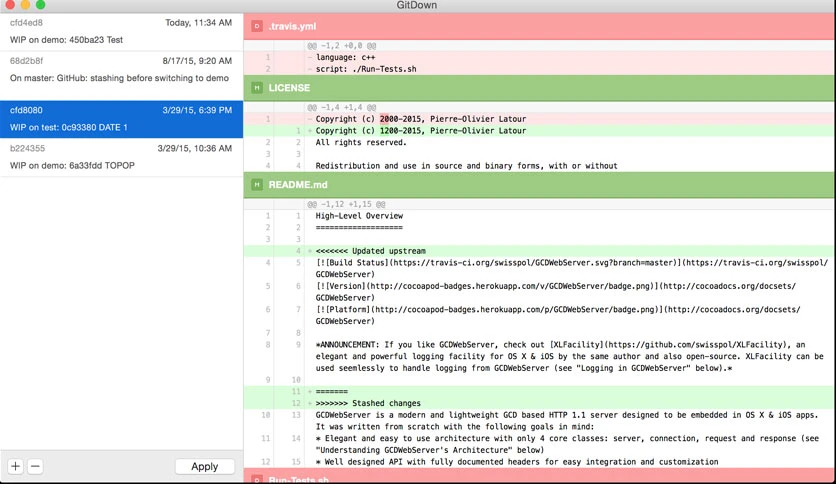Click the deleted-file icon beside .travis.yml
This screenshot has height=484, width=836.
coord(257,26)
